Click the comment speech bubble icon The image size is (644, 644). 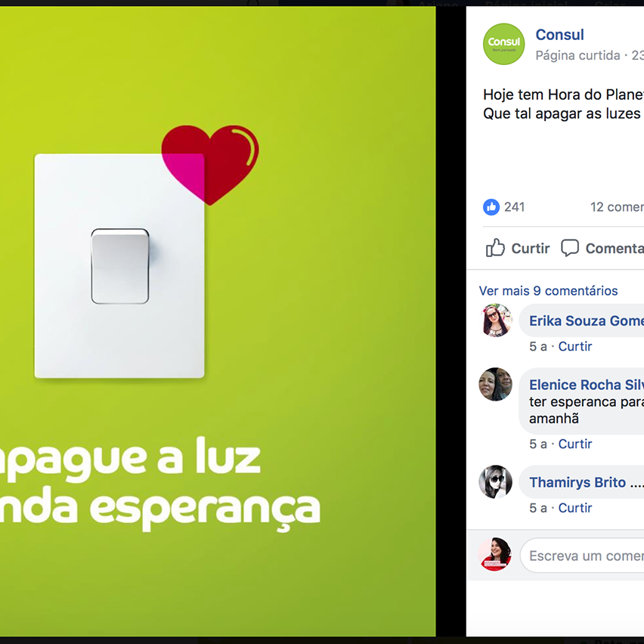pyautogui.click(x=570, y=248)
